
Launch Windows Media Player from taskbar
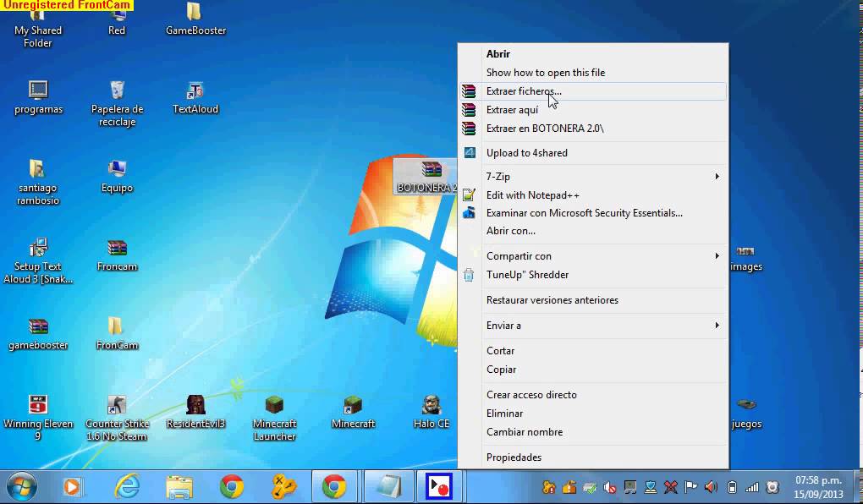[x=72, y=487]
